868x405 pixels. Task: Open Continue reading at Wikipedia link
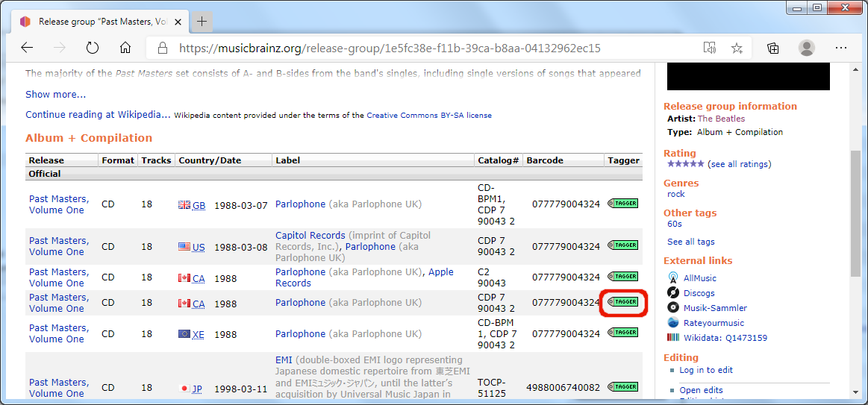[x=98, y=115]
